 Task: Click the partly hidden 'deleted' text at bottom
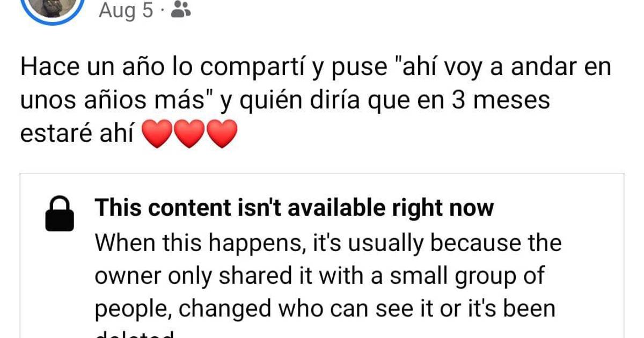135,334
